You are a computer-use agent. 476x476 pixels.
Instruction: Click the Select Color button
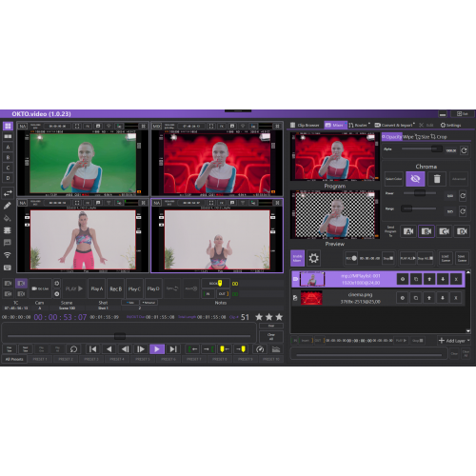[394, 179]
